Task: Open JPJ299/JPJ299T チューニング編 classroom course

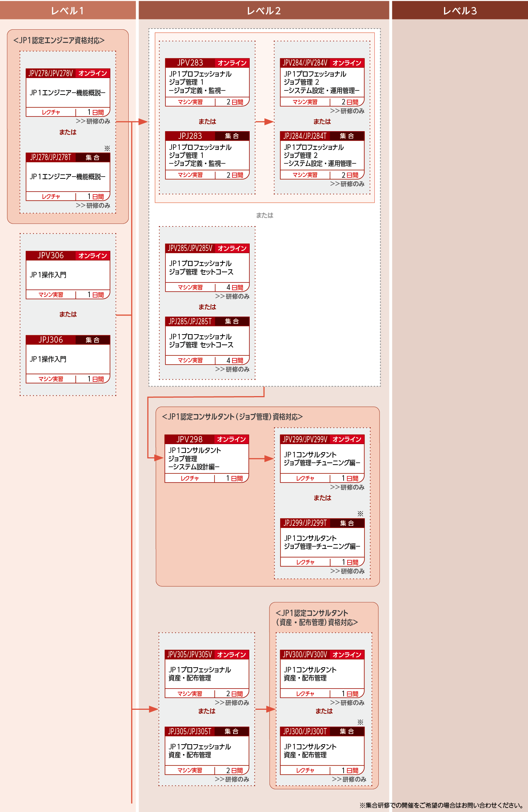Action: pyautogui.click(x=322, y=542)
